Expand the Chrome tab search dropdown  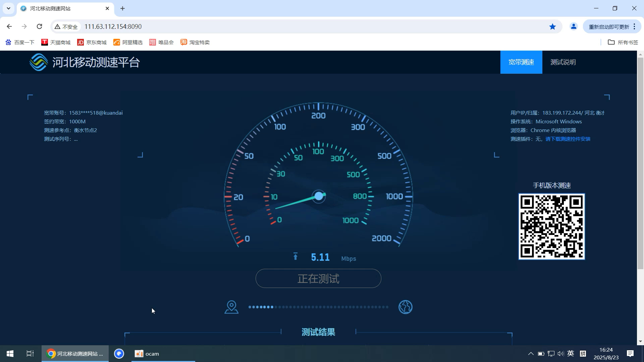point(8,8)
